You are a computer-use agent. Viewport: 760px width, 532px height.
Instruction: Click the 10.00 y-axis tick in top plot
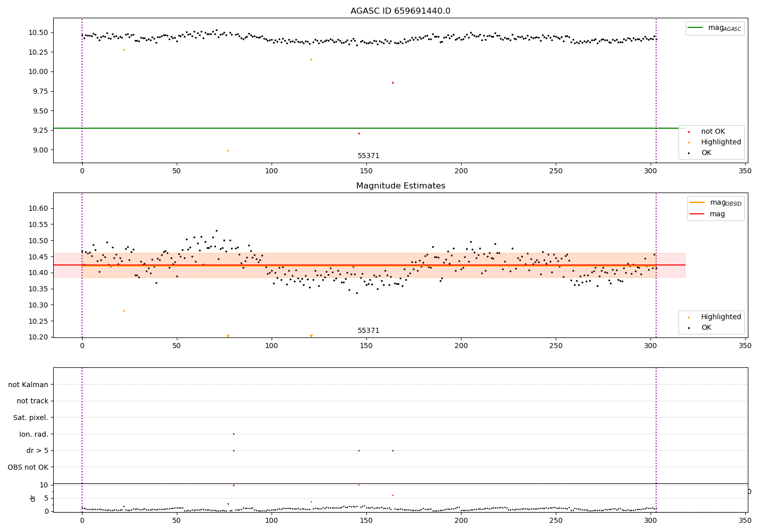click(x=38, y=71)
